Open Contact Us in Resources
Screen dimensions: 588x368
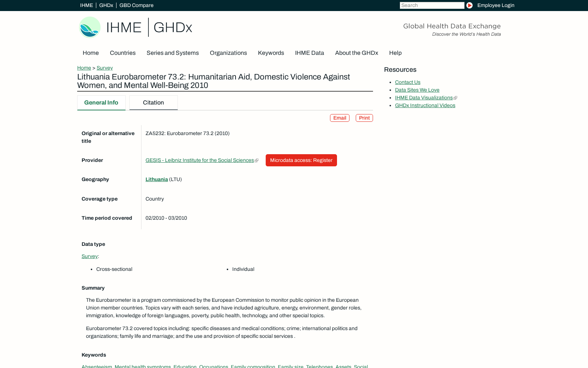point(408,82)
